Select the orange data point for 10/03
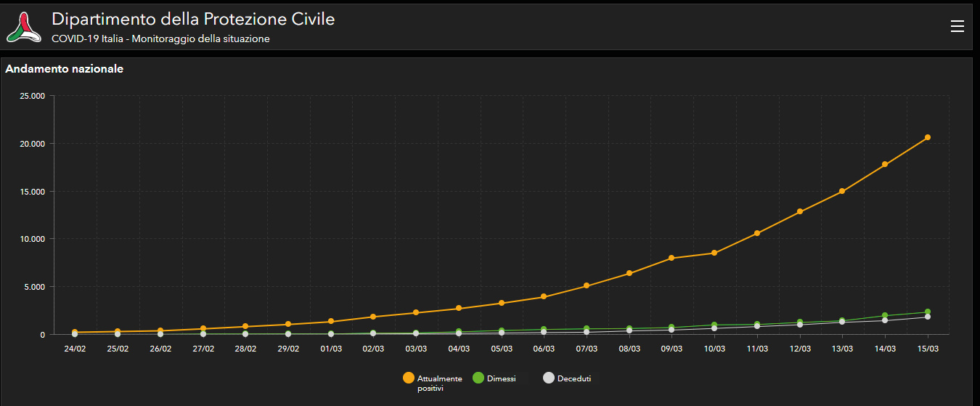Viewport: 980px width, 406px height. coord(714,253)
